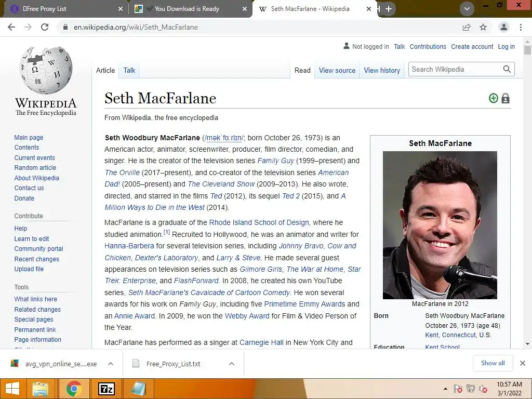
Task: Click Show all downloads button
Action: click(493, 363)
